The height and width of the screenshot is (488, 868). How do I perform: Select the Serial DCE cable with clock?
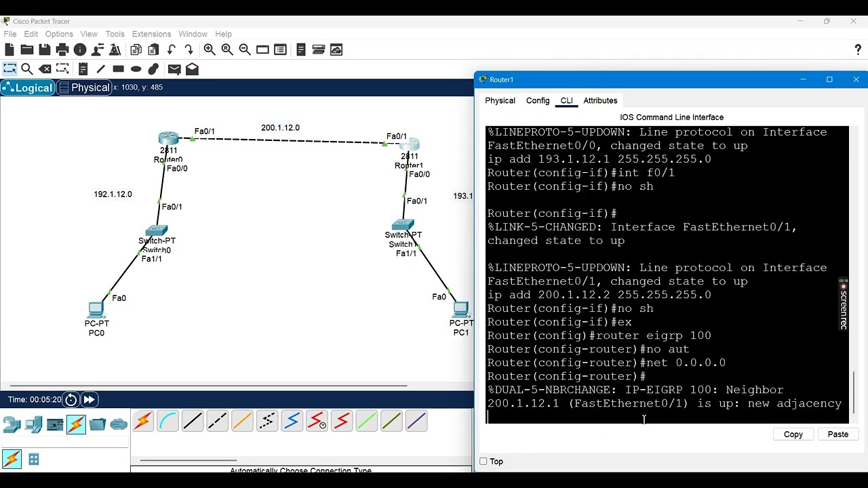coord(317,421)
